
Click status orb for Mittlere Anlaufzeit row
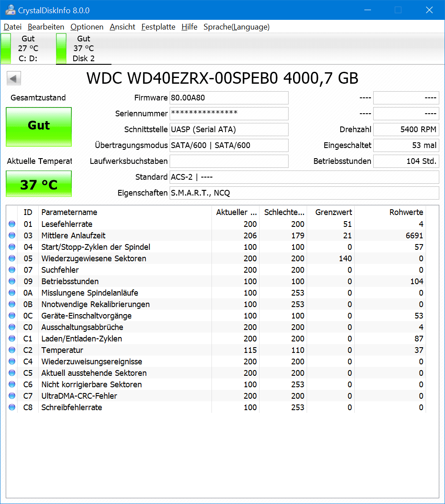click(12, 235)
